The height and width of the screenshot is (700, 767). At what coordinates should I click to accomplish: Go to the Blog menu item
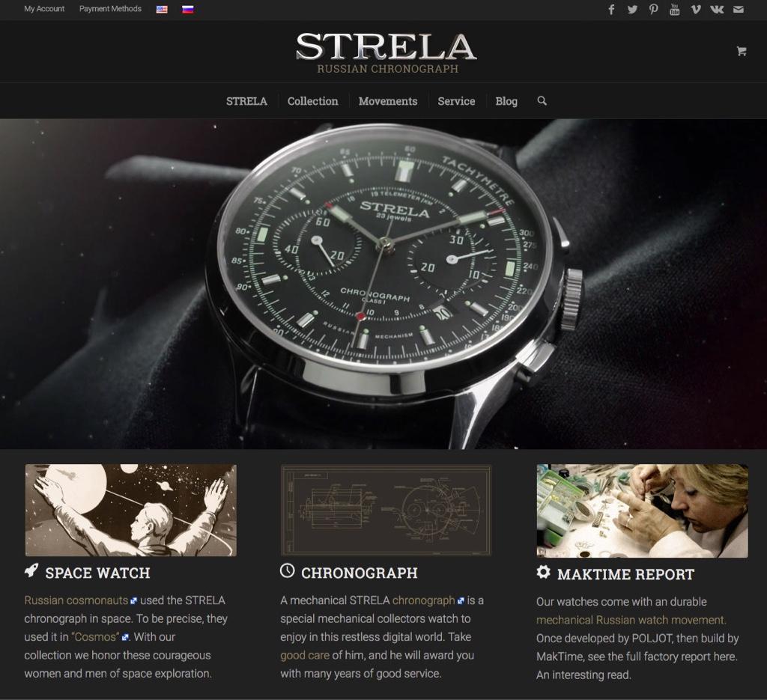point(506,101)
